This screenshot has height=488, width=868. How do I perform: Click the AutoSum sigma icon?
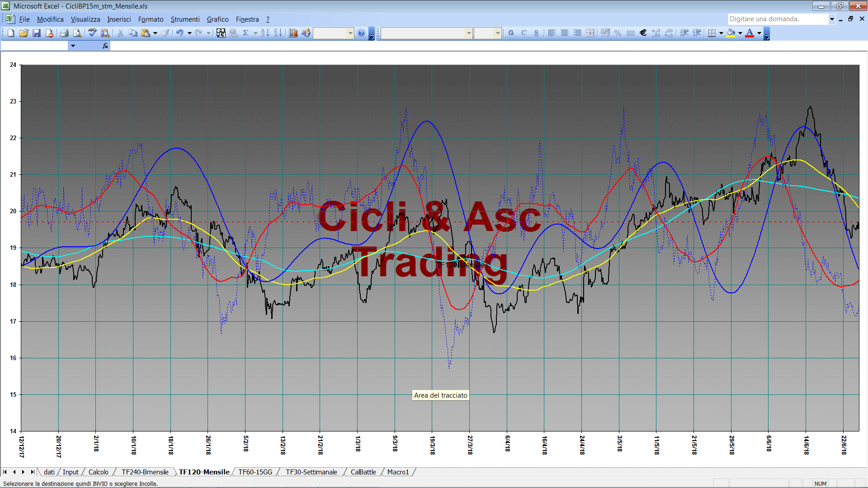pyautogui.click(x=246, y=33)
